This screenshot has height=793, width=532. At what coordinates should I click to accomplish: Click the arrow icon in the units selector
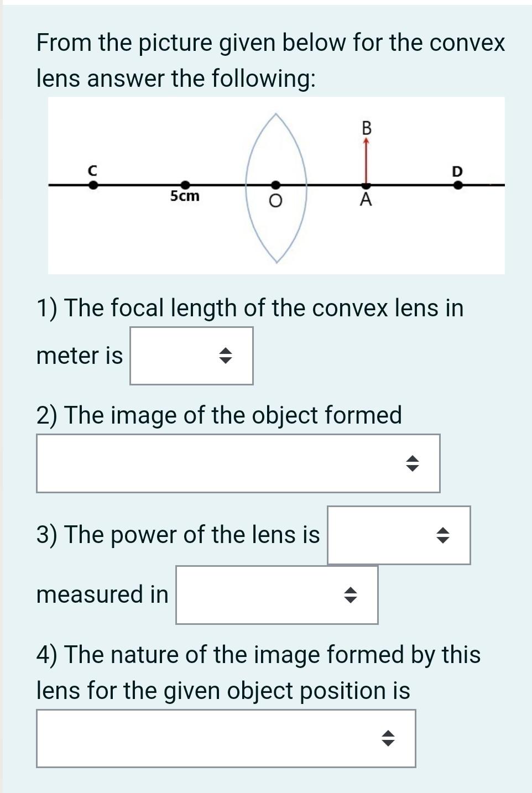tap(350, 594)
